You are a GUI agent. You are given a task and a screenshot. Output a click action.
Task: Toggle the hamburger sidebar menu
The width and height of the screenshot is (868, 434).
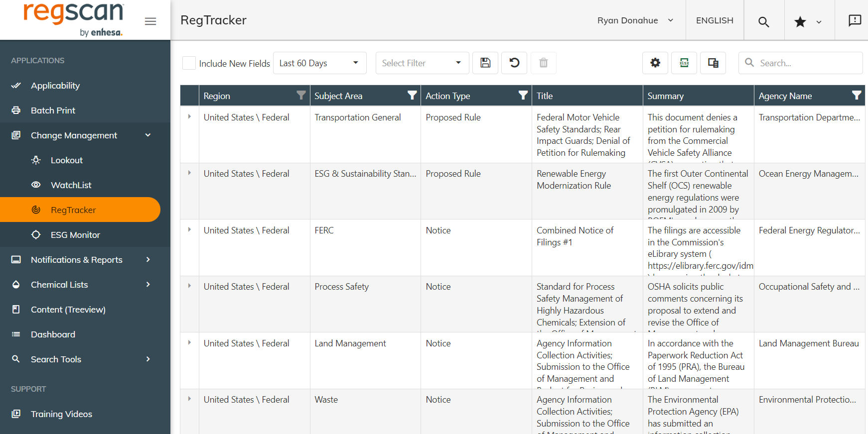tap(150, 21)
